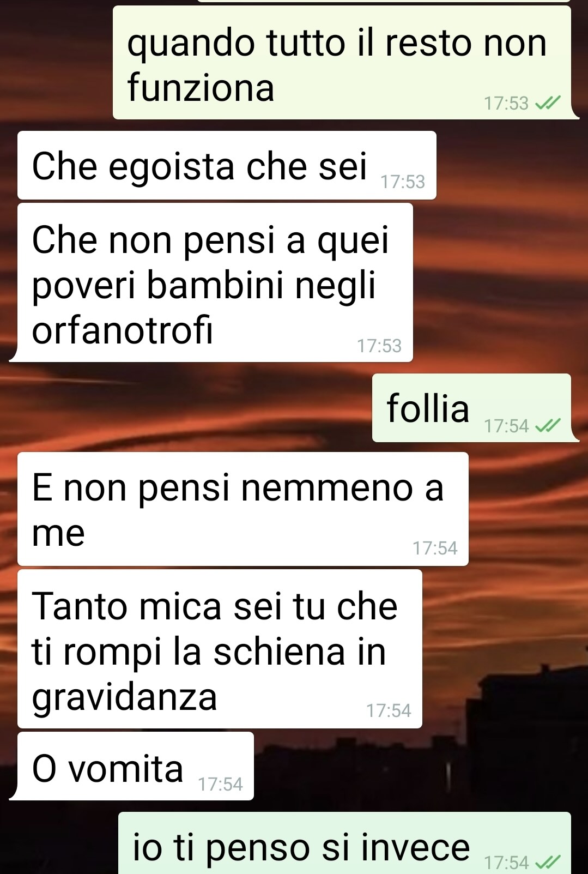This screenshot has width=588, height=874.
Task: Tap the 17:54 timestamp next to 'follia'
Action: point(506,426)
